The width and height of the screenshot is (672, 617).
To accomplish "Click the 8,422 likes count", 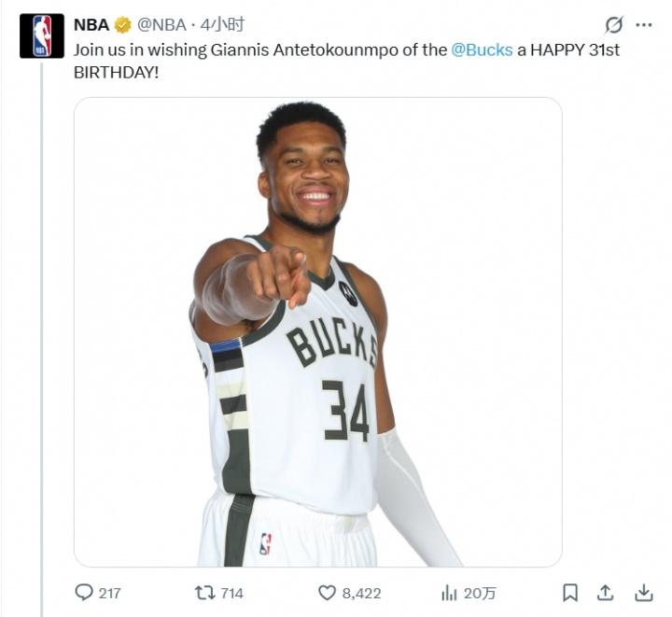I will click(361, 593).
